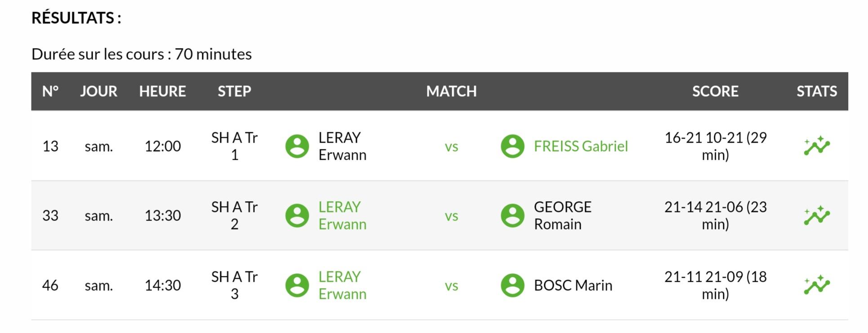Click the SCORE column header
Viewport: 868px width, 333px height.
(715, 91)
